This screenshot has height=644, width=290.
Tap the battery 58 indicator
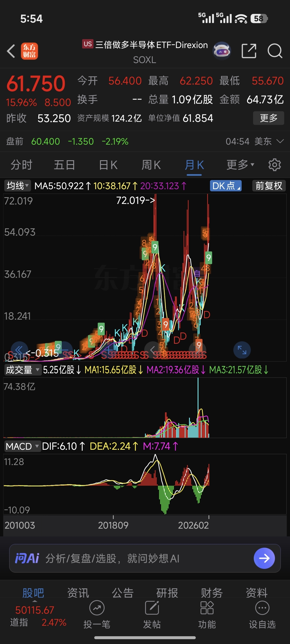coord(259,19)
